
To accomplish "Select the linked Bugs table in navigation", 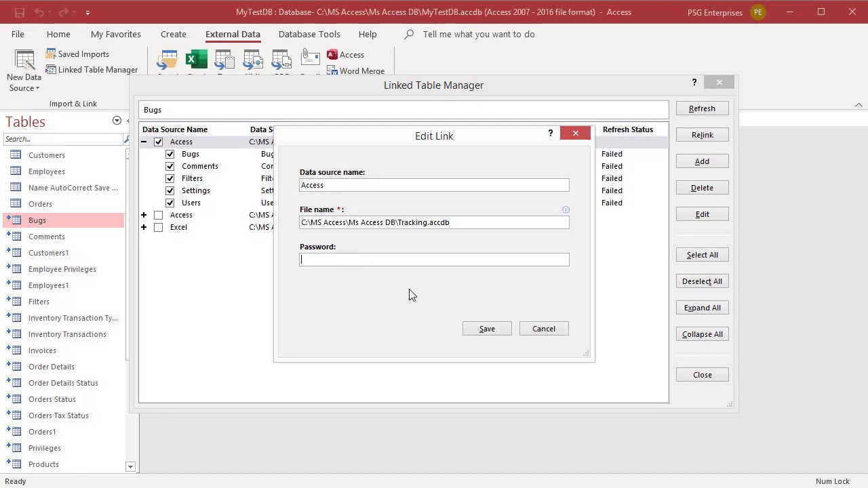I will tap(37, 220).
